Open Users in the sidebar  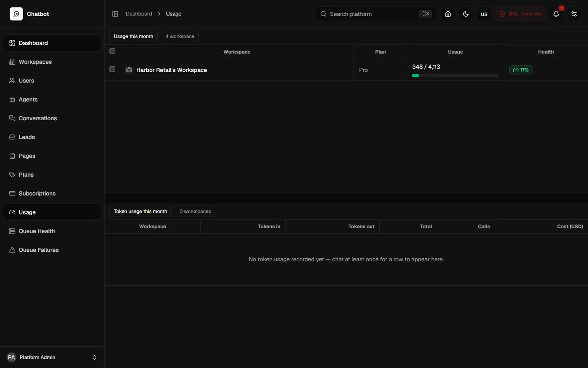tap(52, 81)
